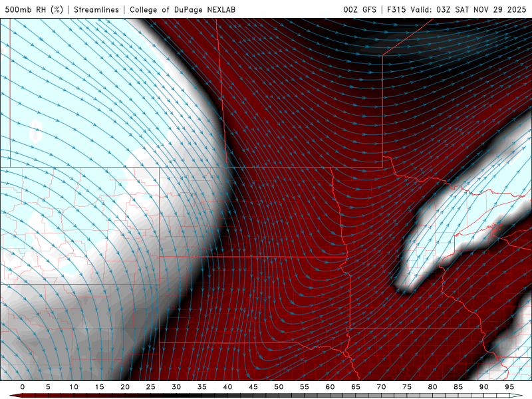Viewport: 532px width, 399px height.
Task: Click the "90" color scale label
Action: [483, 387]
